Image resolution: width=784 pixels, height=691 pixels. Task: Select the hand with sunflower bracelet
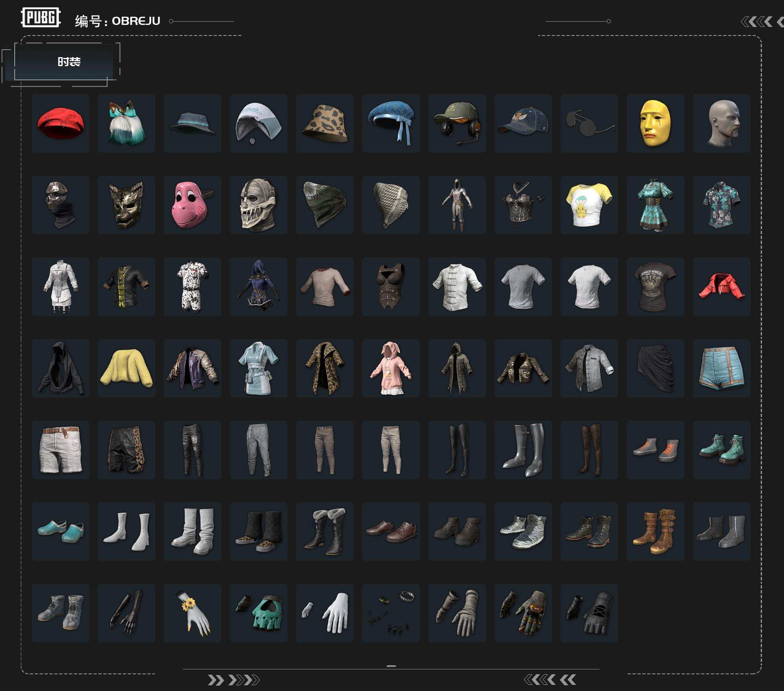pyautogui.click(x=192, y=613)
